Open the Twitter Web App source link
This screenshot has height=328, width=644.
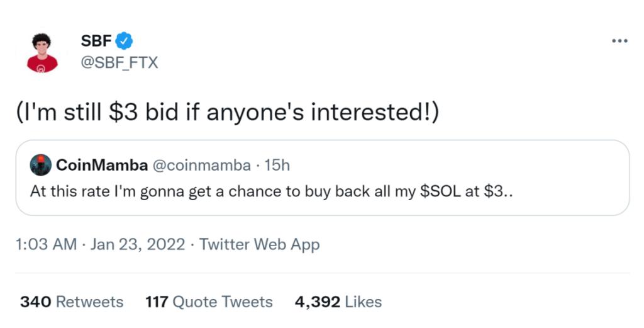pos(259,244)
